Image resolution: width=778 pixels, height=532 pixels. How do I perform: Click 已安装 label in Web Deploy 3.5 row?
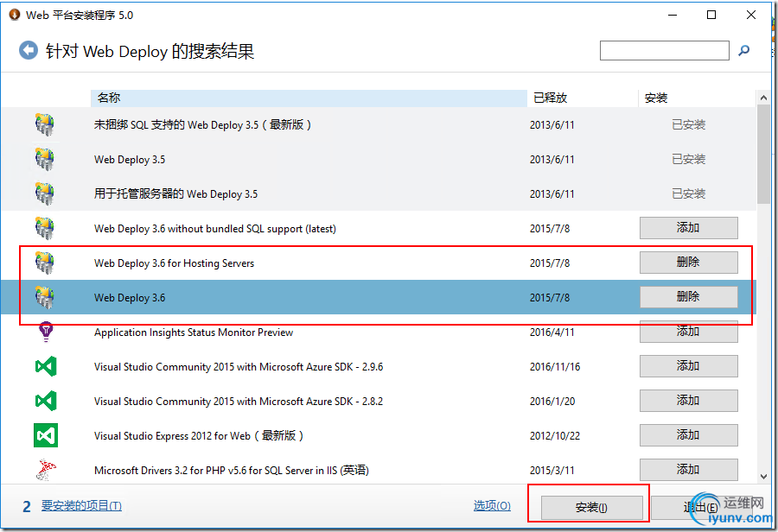point(688,159)
